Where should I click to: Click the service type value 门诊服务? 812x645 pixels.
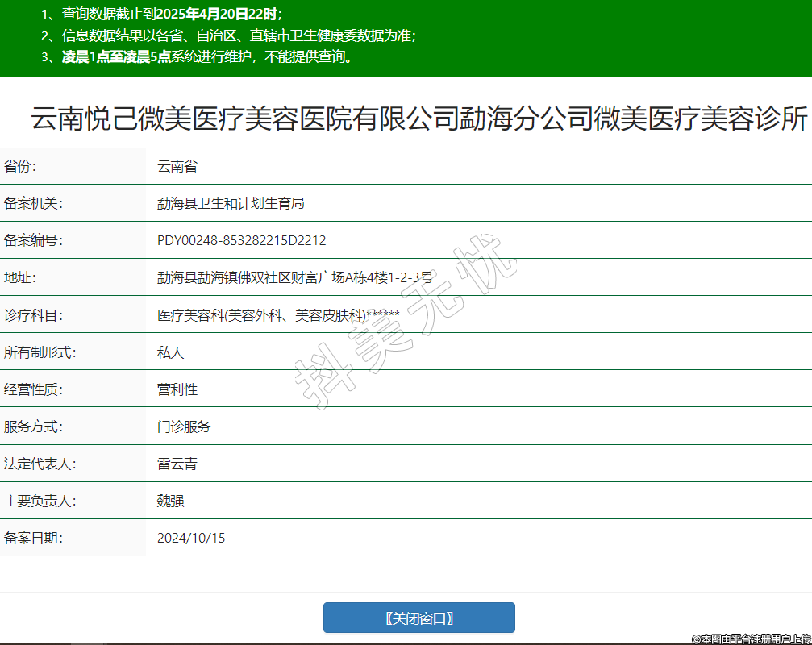click(184, 427)
